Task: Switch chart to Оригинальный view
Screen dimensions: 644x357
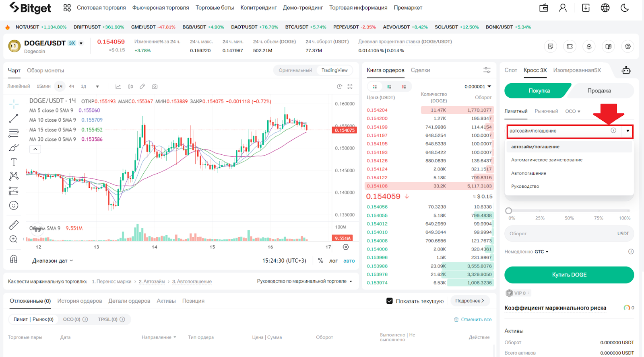Action: [295, 70]
